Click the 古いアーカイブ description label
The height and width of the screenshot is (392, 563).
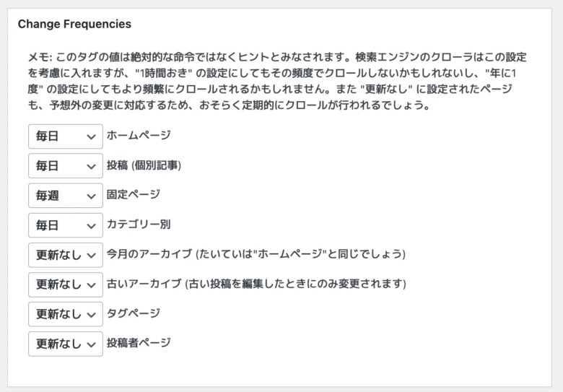(x=256, y=284)
